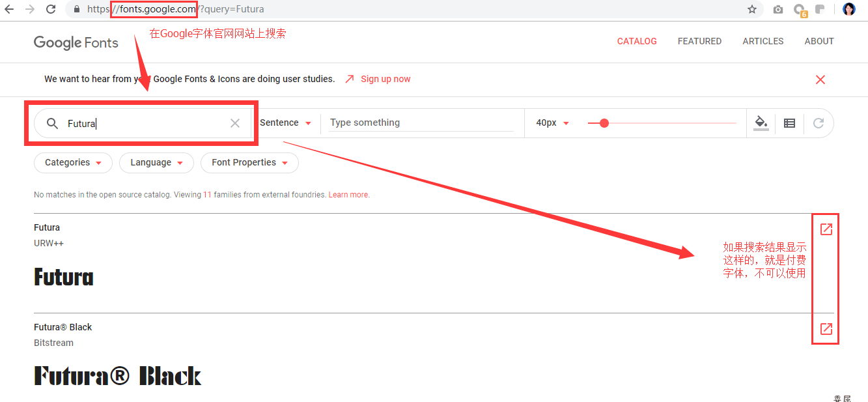Clear the Futura search with the X icon
868x402 pixels.
(235, 123)
